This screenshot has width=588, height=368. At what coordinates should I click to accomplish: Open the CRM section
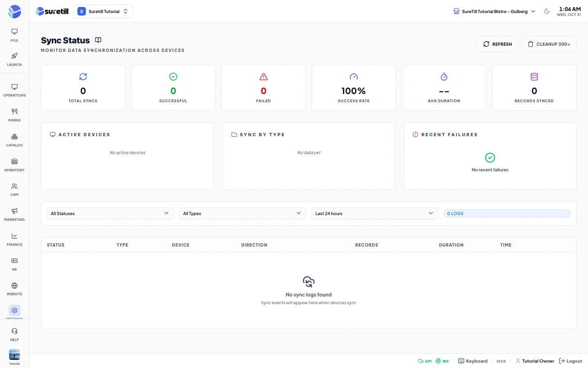click(14, 190)
